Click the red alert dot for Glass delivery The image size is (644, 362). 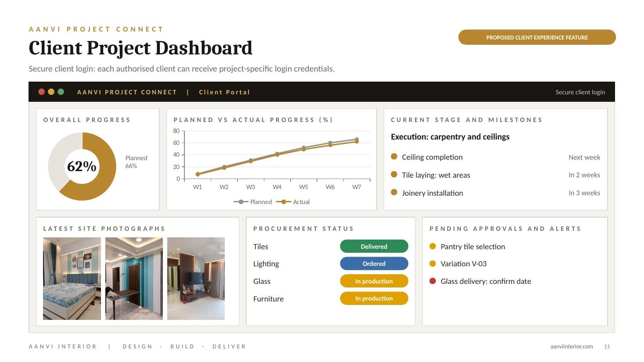pos(433,281)
